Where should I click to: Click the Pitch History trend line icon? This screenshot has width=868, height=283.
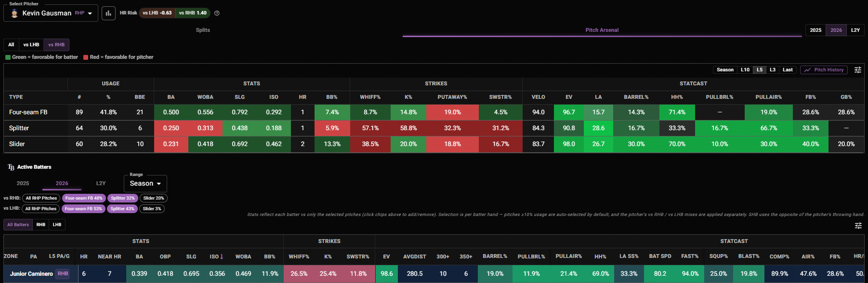tap(807, 70)
